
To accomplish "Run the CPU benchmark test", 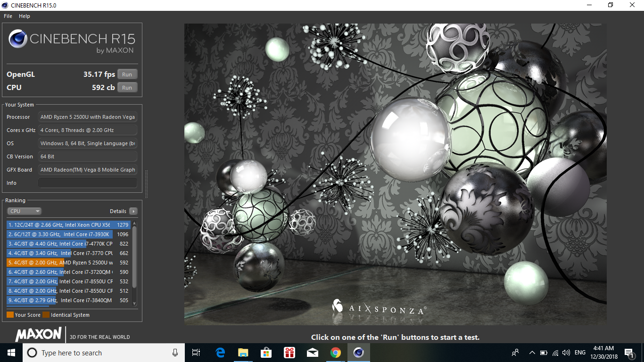I will 127,88.
